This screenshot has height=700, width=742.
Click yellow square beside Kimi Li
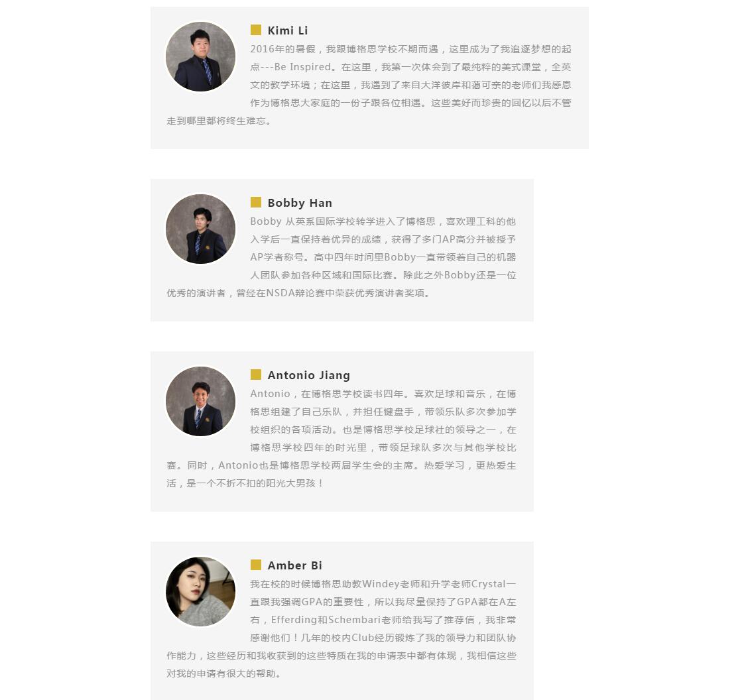255,30
